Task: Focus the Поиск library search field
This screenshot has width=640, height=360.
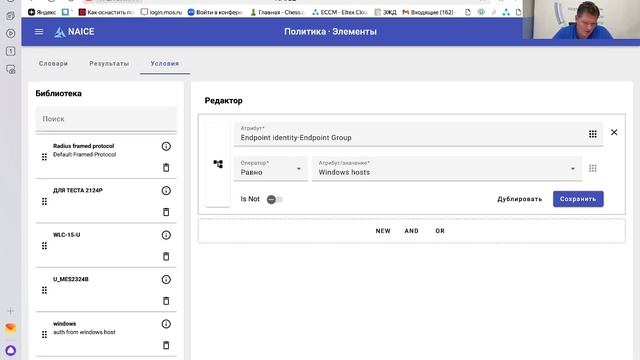Action: [106, 119]
